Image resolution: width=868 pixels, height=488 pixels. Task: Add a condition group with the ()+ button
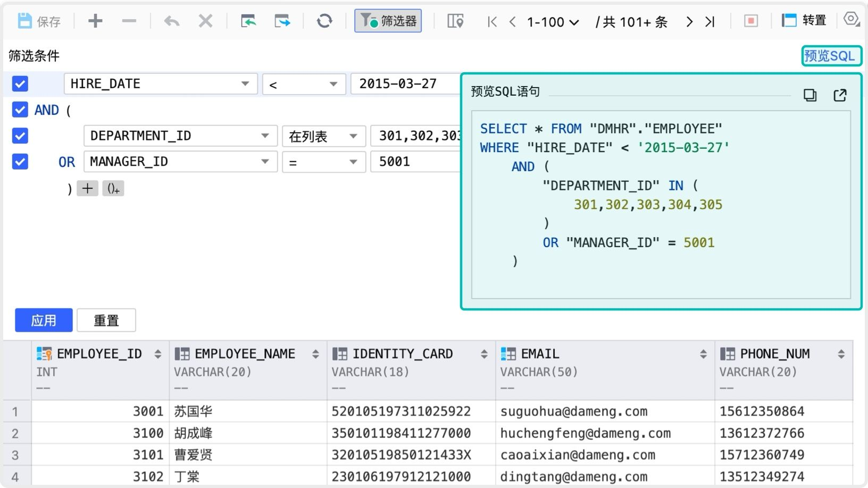[113, 188]
